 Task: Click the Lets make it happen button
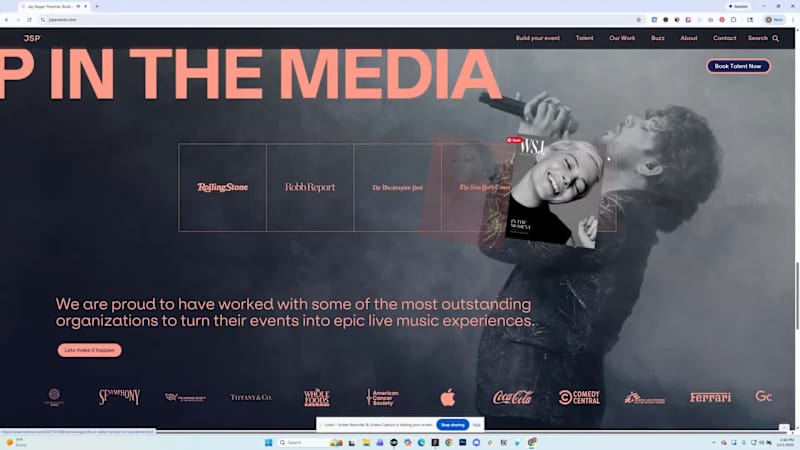89,350
